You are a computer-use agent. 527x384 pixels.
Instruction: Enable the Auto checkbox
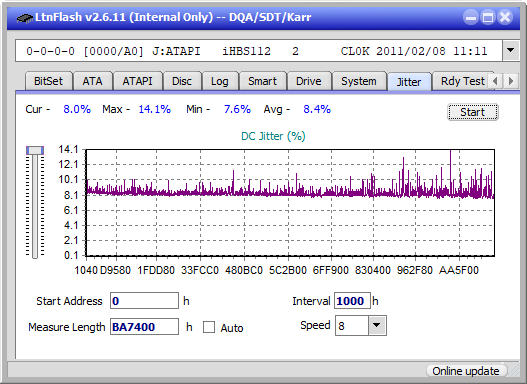pyautogui.click(x=209, y=327)
